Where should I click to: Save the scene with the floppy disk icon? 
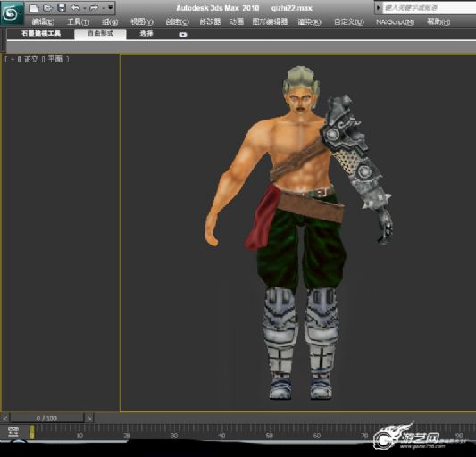[x=62, y=8]
